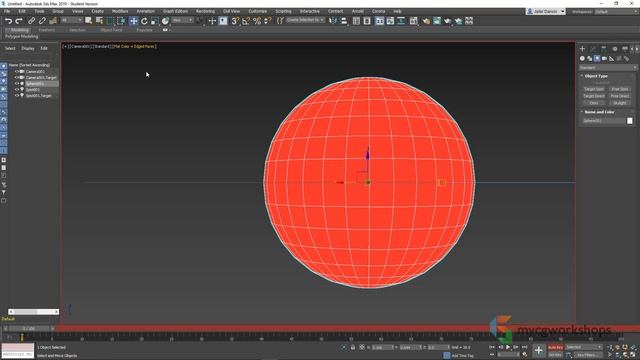Click the Play Animation button

pos(508,347)
